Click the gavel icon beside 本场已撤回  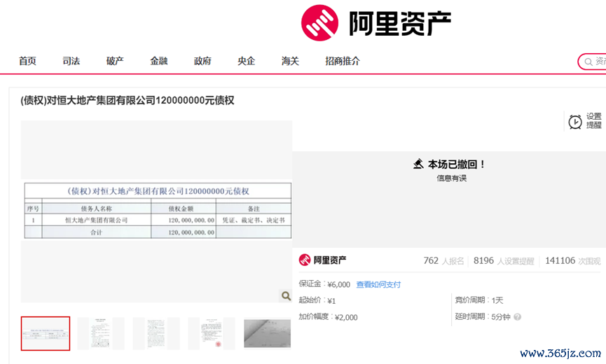(x=418, y=164)
